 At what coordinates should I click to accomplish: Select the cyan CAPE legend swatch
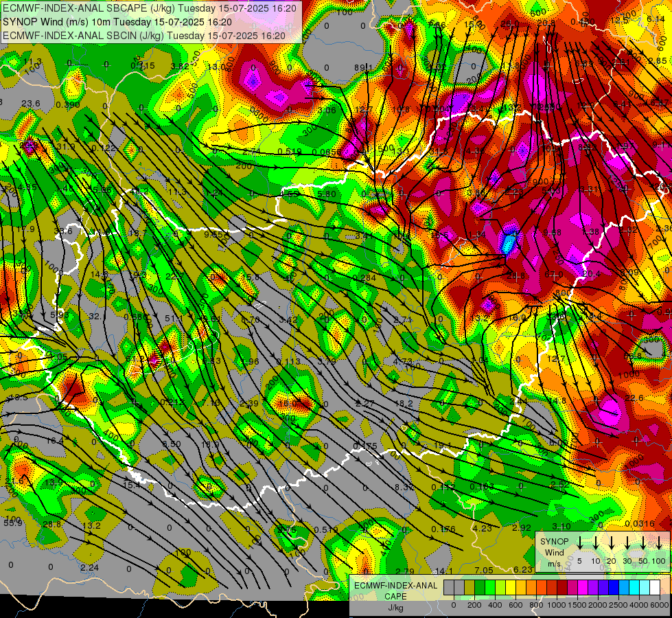point(634,588)
